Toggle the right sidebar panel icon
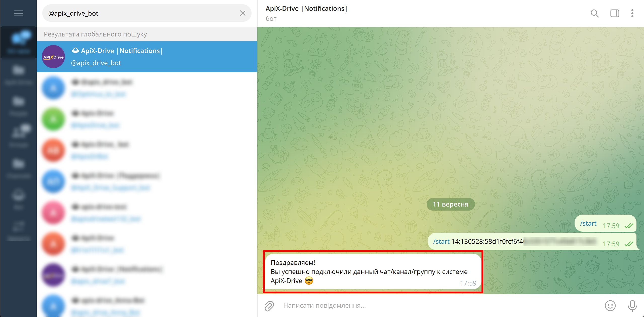Screen dimensions: 644x317 pyautogui.click(x=615, y=13)
